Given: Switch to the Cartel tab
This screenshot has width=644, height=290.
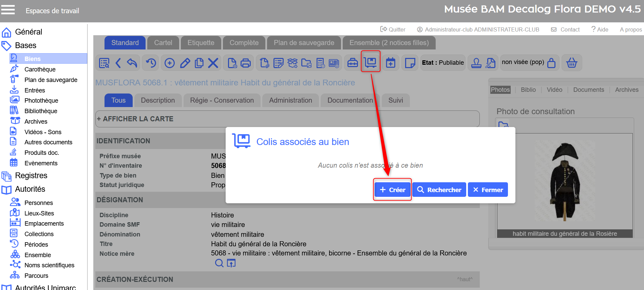Looking at the screenshot, I should point(163,43).
